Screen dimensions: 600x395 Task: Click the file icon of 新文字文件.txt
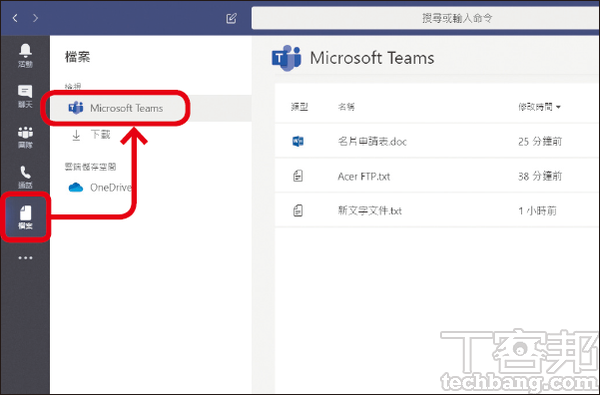pos(298,211)
